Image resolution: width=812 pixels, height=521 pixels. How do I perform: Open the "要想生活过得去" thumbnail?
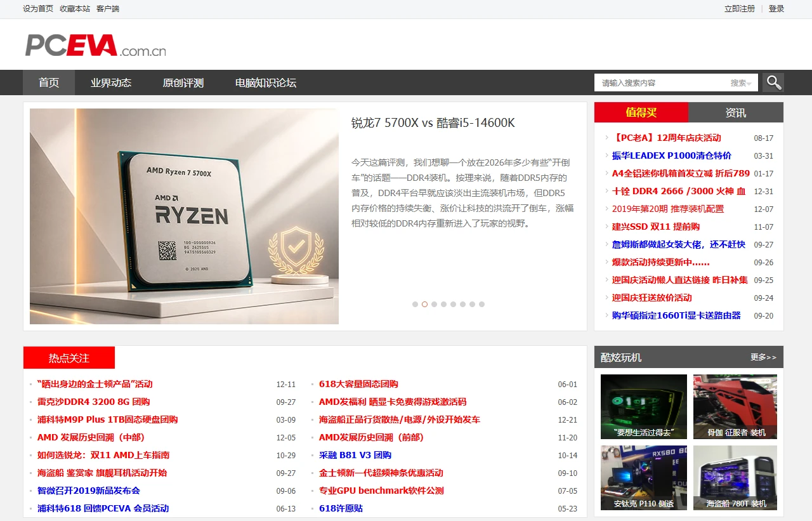coord(644,407)
